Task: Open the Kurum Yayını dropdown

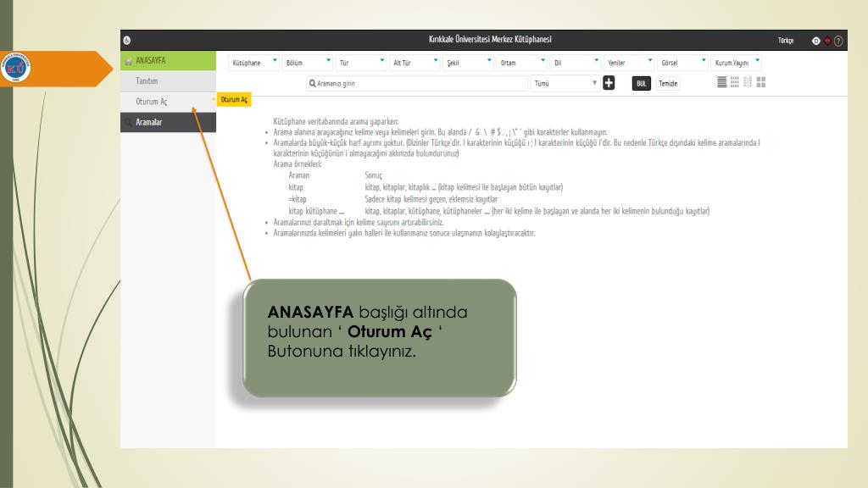Action: (737, 63)
